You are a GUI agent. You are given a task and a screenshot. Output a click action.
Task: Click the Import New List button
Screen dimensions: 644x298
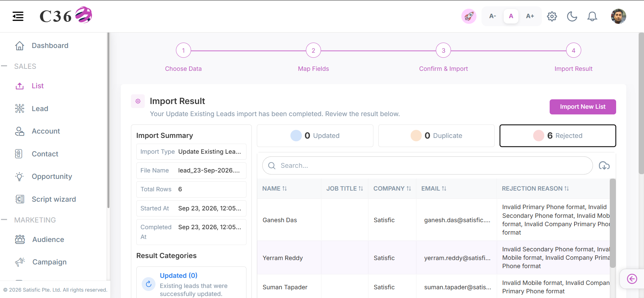click(583, 107)
